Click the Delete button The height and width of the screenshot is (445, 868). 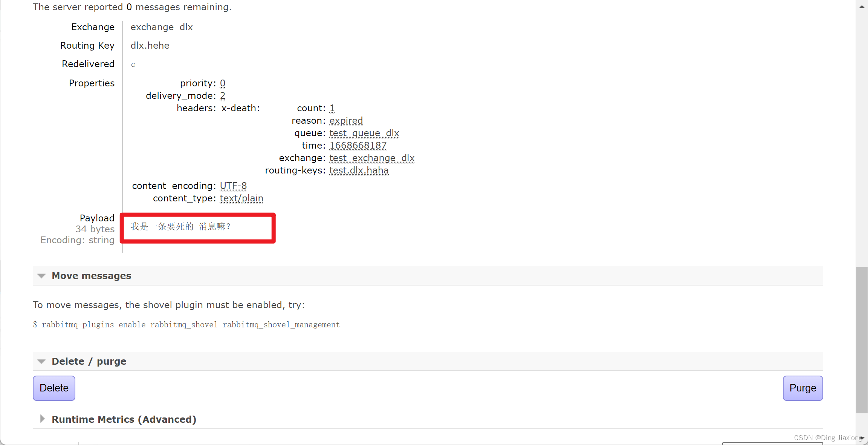click(54, 388)
